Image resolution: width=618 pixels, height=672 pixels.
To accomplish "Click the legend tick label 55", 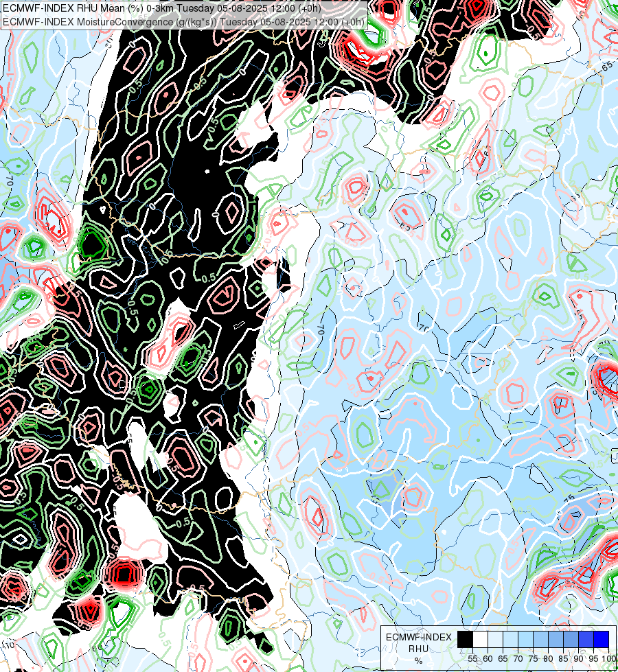I will click(x=472, y=659).
